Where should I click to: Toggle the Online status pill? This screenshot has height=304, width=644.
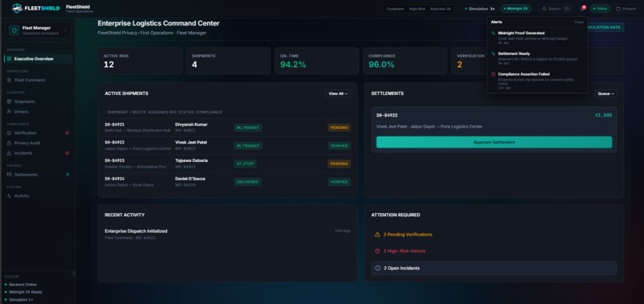pos(600,9)
